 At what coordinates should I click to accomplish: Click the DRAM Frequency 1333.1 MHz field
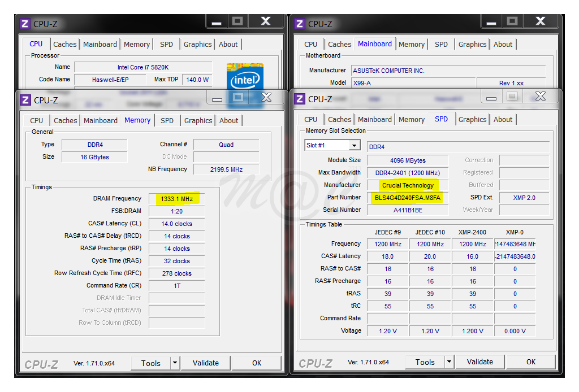point(177,199)
